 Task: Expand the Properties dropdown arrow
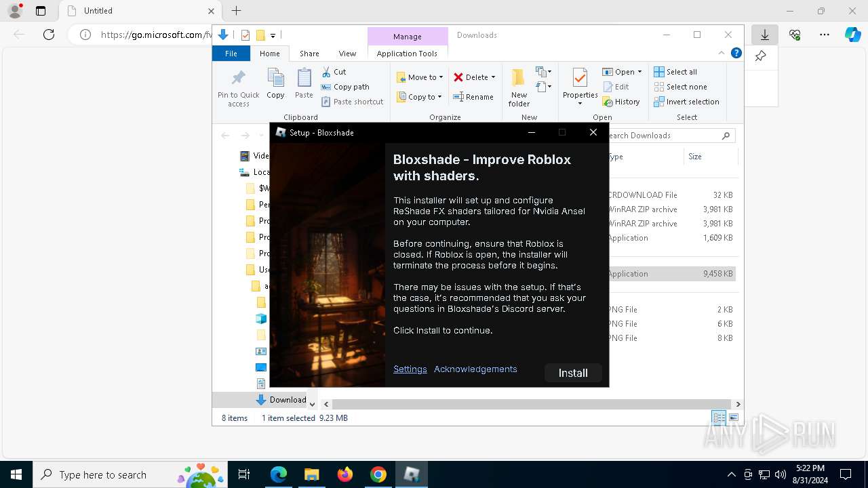[x=580, y=104]
